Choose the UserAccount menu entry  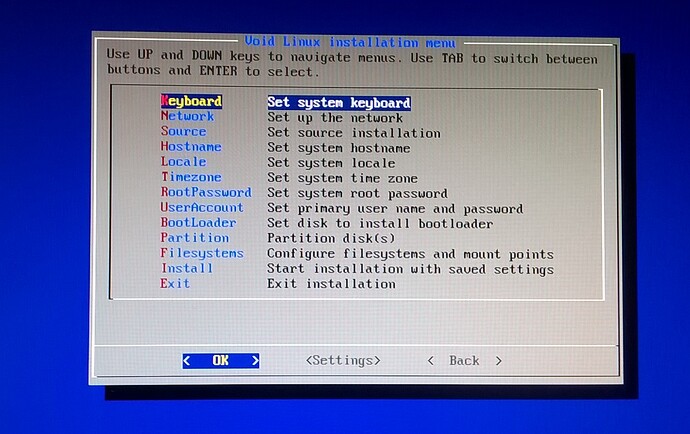coord(202,207)
